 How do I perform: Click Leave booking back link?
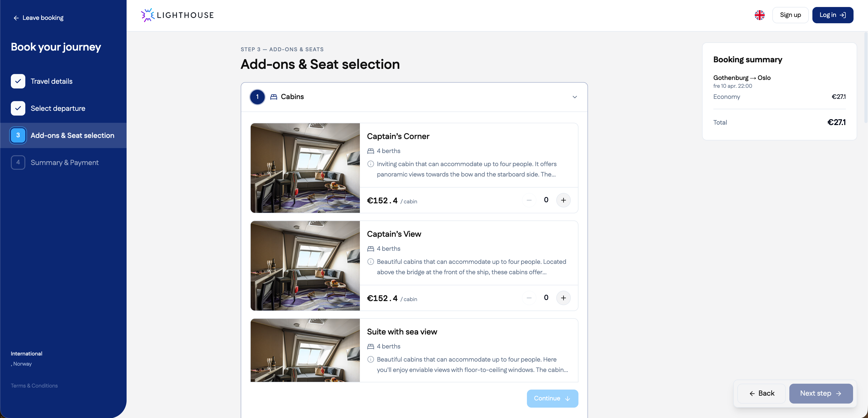click(x=38, y=18)
